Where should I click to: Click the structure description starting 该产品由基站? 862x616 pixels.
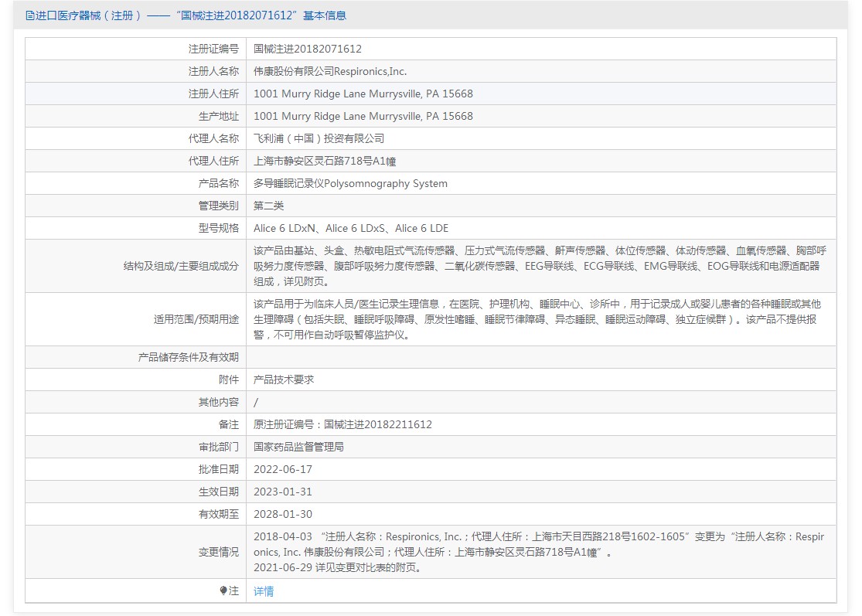(540, 266)
